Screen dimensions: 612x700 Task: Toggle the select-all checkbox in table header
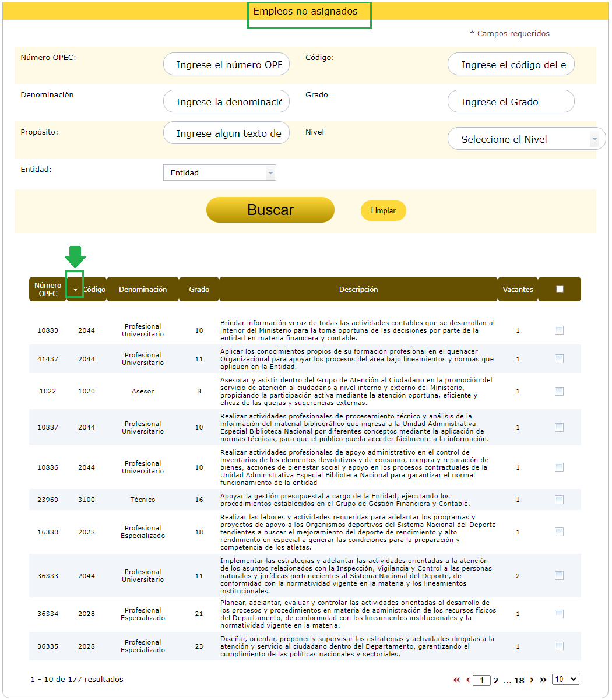click(x=560, y=289)
